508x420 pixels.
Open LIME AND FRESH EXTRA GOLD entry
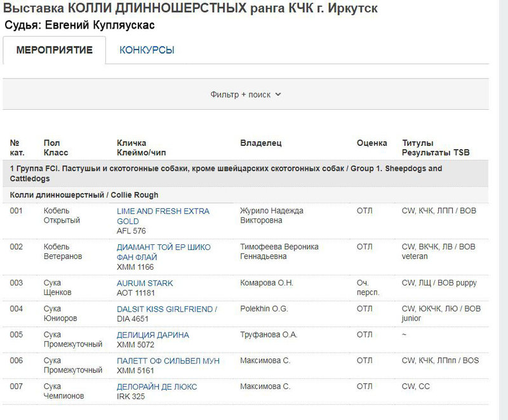pos(163,216)
